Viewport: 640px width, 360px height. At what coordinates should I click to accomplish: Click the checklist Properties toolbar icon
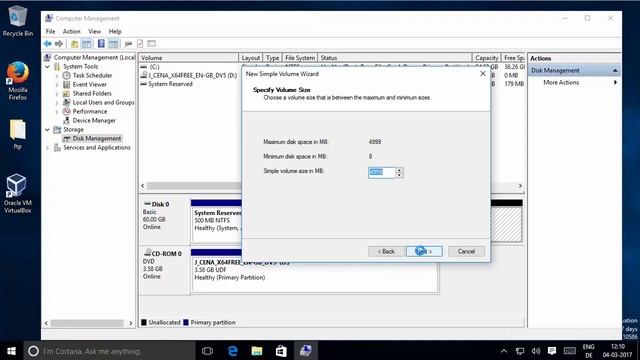[140, 44]
